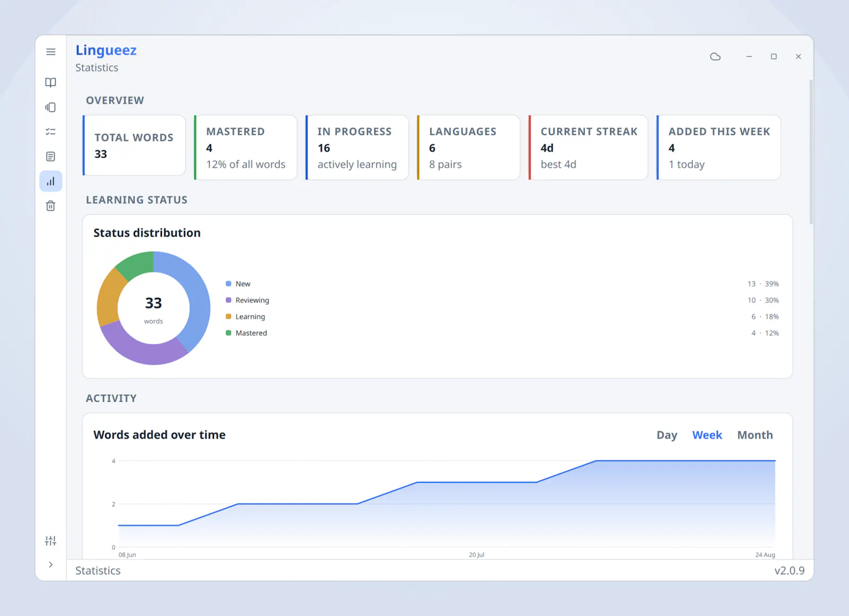This screenshot has width=849, height=616.
Task: Click the '13 · 39%' value
Action: 763,284
